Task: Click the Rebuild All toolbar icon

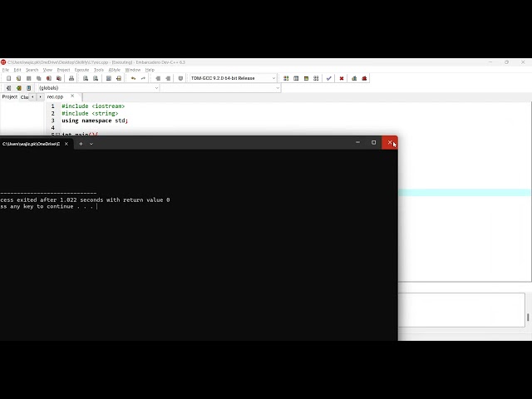Action: tap(316, 78)
